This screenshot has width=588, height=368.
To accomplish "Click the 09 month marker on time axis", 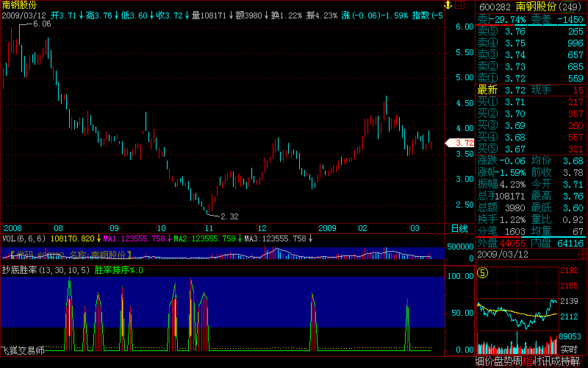I will [114, 228].
